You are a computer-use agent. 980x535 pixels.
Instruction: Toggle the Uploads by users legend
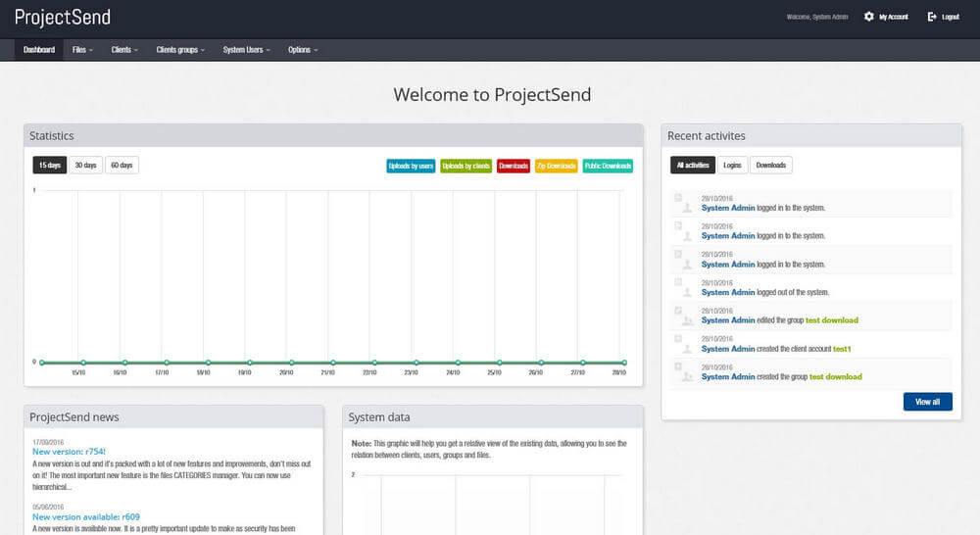pos(411,166)
